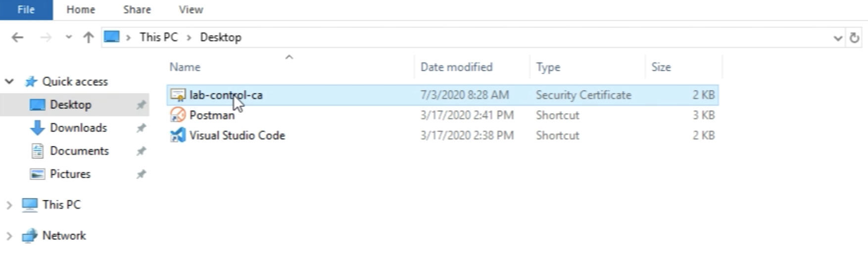Expand the This PC tree node
Viewport: 868px width, 280px height.
point(9,205)
